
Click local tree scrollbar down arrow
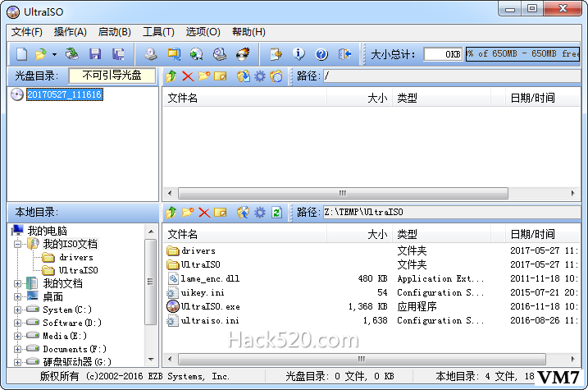[151, 360]
